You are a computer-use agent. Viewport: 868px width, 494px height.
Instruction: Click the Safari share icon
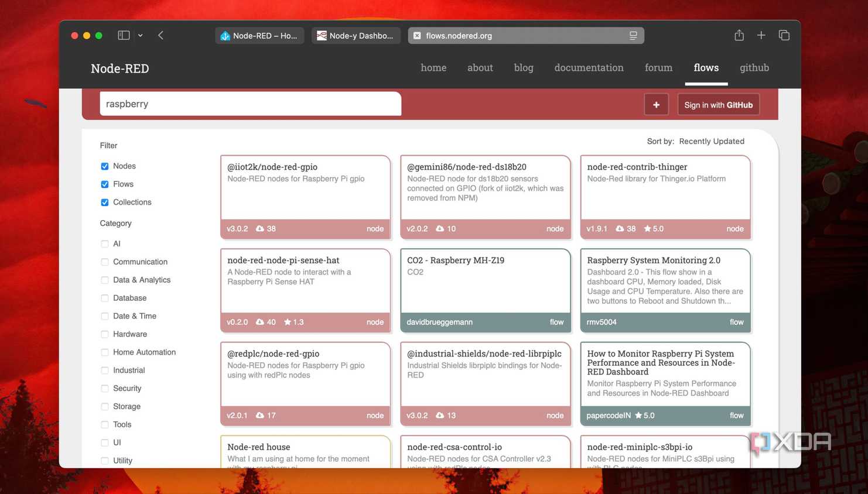point(739,35)
